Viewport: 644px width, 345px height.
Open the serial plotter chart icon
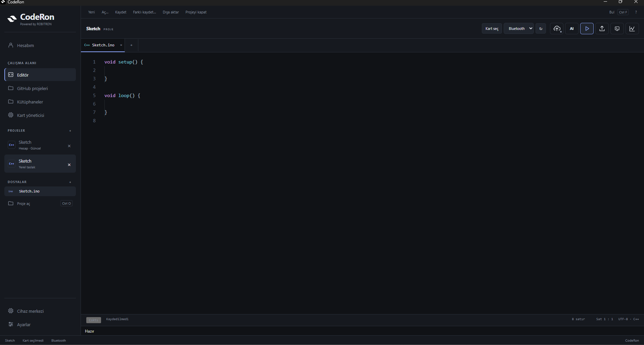pos(632,29)
